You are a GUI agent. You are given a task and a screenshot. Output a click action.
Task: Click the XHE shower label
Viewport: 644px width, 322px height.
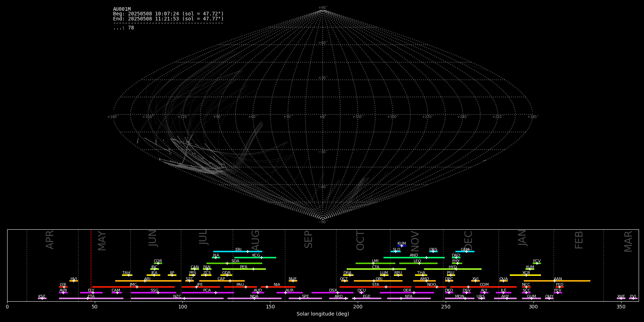621,297
